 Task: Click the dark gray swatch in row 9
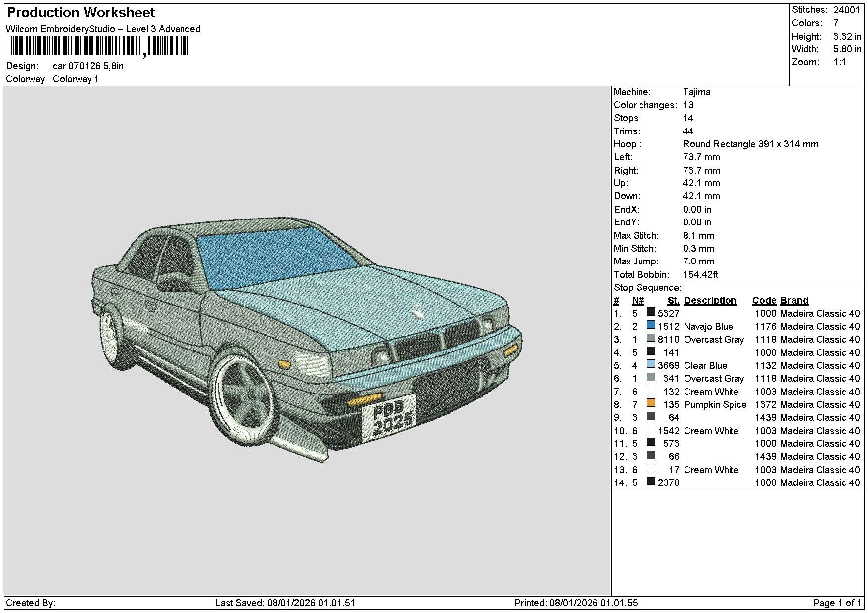coord(651,416)
